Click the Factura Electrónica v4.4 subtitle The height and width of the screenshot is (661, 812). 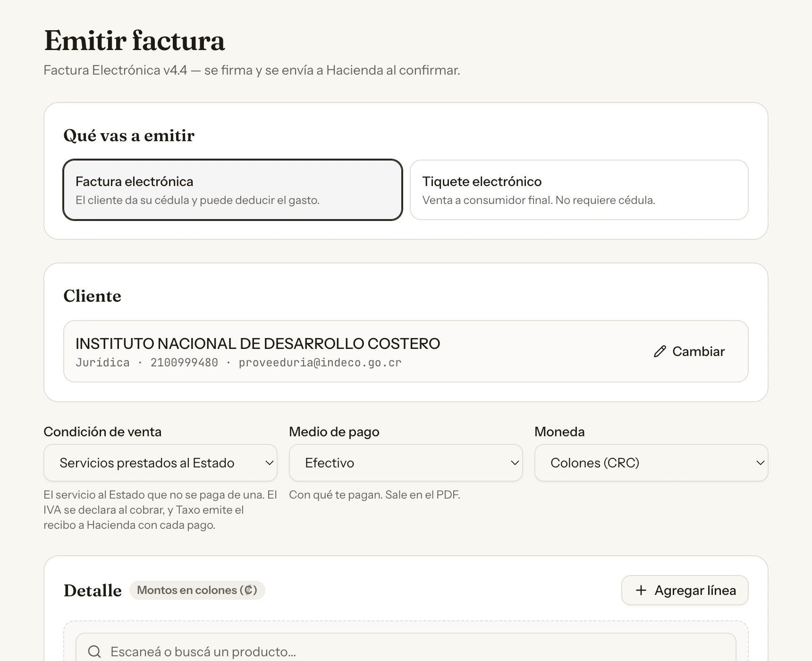click(x=252, y=70)
